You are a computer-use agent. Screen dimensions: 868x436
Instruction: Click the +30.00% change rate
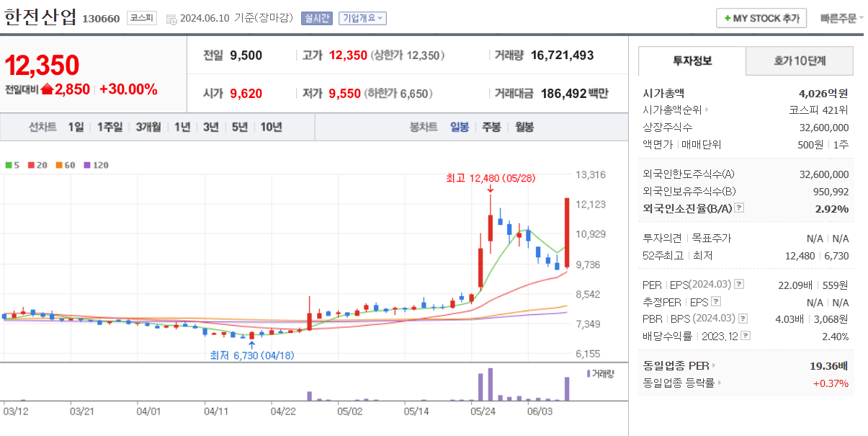[x=128, y=89]
